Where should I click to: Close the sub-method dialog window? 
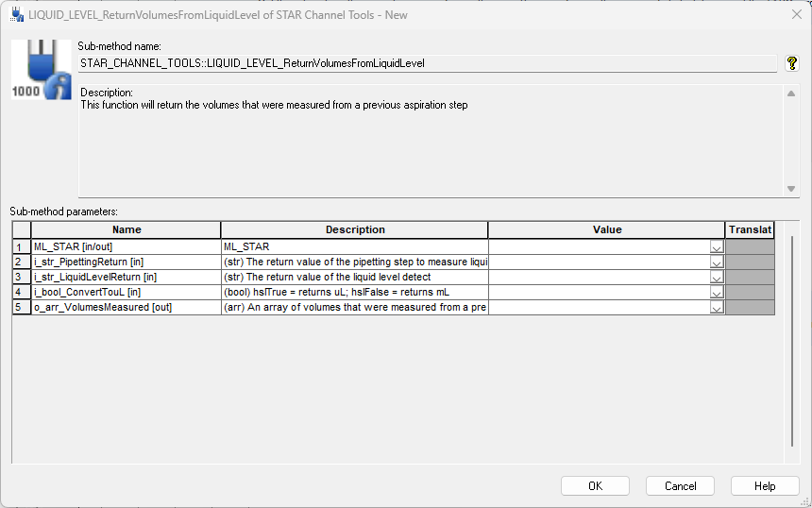pos(795,14)
